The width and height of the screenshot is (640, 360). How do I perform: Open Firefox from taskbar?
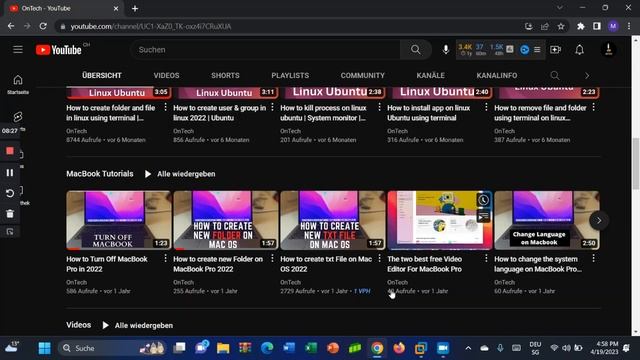point(399,348)
